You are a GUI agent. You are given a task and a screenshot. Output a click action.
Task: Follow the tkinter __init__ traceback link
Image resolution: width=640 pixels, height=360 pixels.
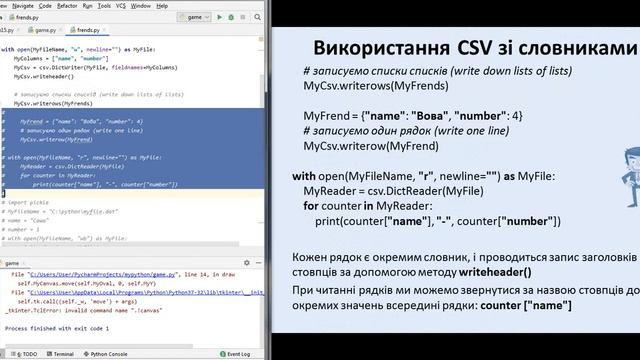[147, 292]
